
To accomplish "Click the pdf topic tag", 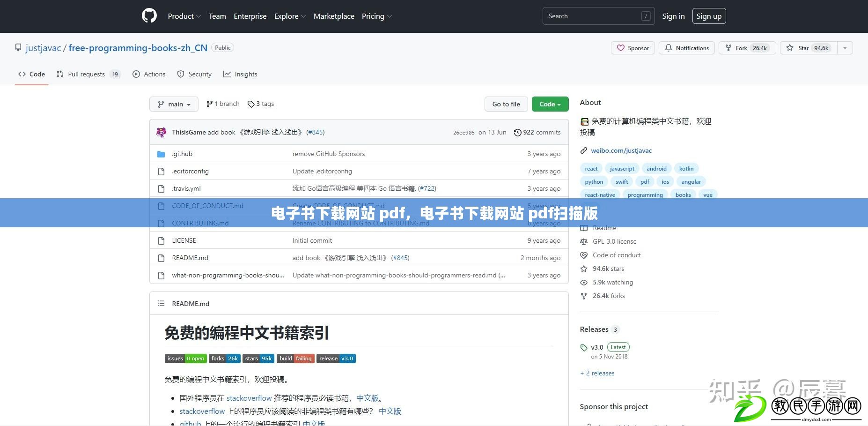I will click(645, 181).
